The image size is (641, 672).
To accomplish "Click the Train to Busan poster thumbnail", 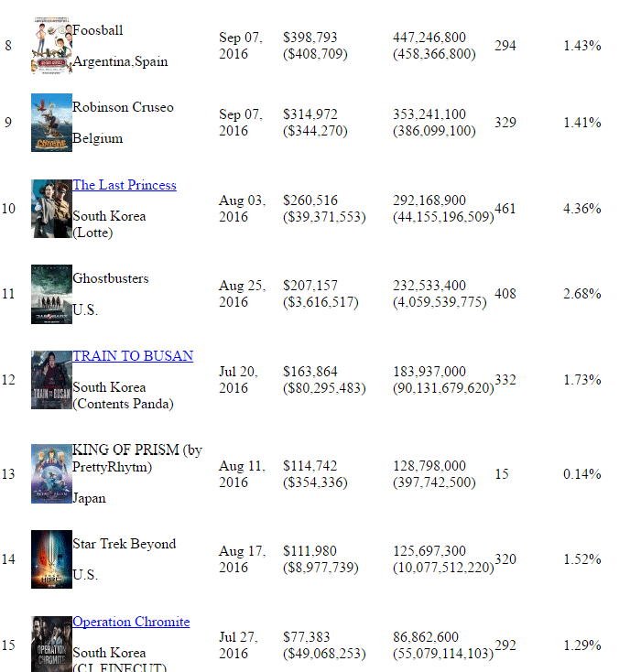I will click(x=51, y=379).
